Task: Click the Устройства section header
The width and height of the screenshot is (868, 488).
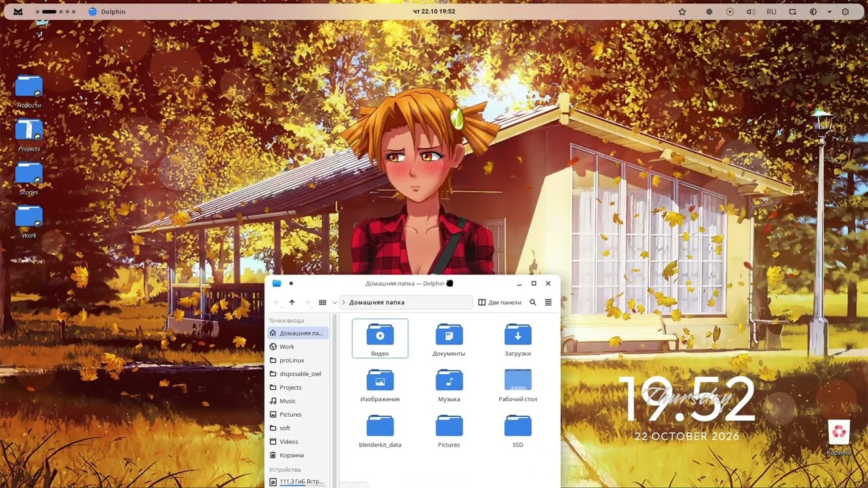Action: (285, 470)
